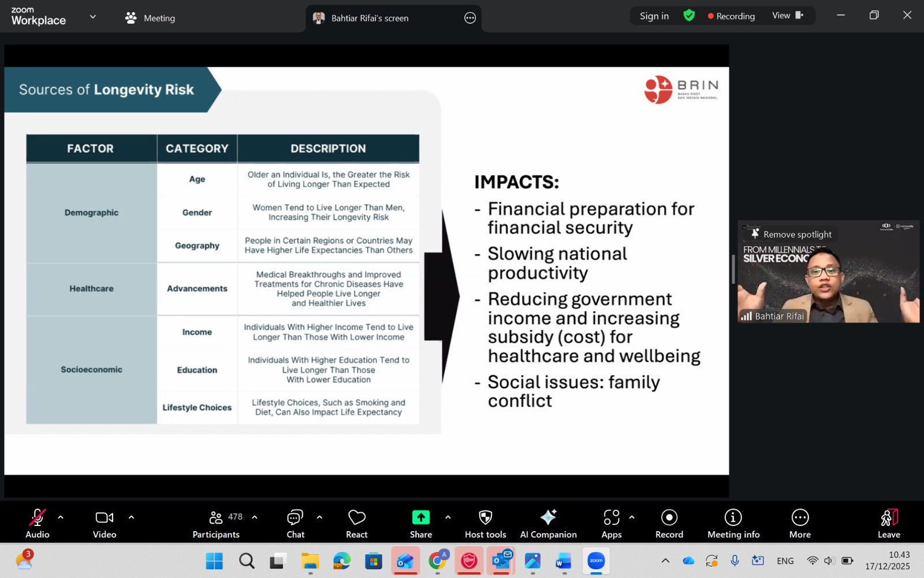Screen dimensions: 924x578
Task: Click the Sign in button
Action: (x=654, y=16)
